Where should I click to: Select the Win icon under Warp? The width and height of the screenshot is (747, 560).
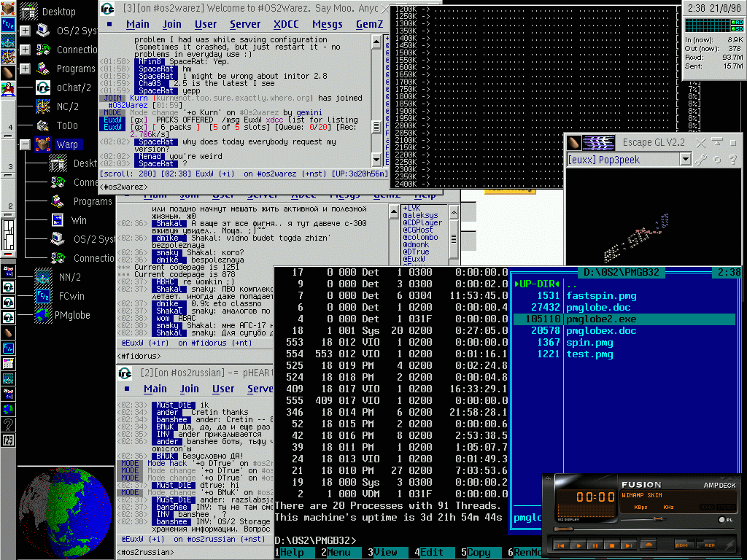click(58, 220)
